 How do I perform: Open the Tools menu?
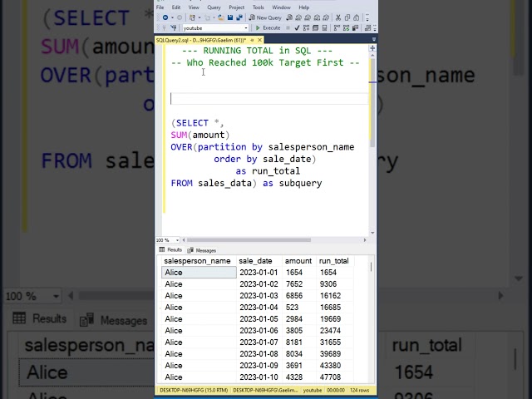[x=259, y=7]
